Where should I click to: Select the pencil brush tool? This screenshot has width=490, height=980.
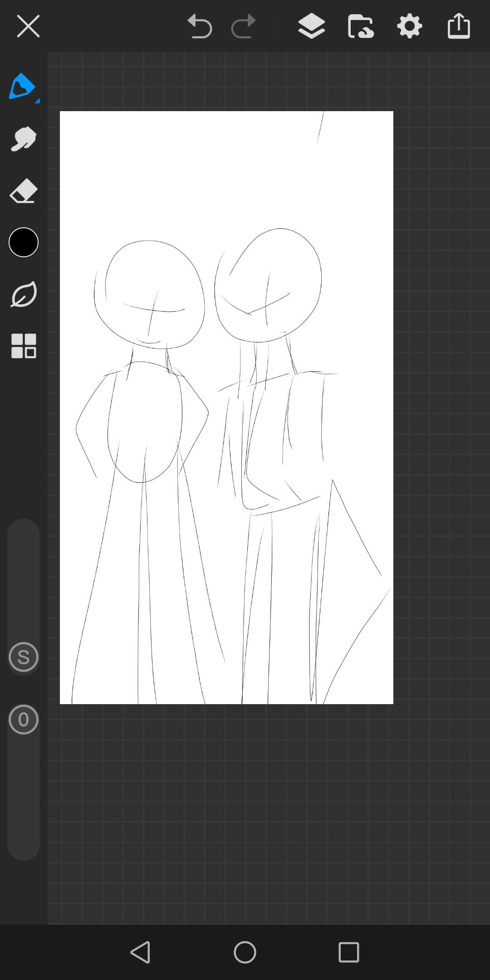(22, 86)
